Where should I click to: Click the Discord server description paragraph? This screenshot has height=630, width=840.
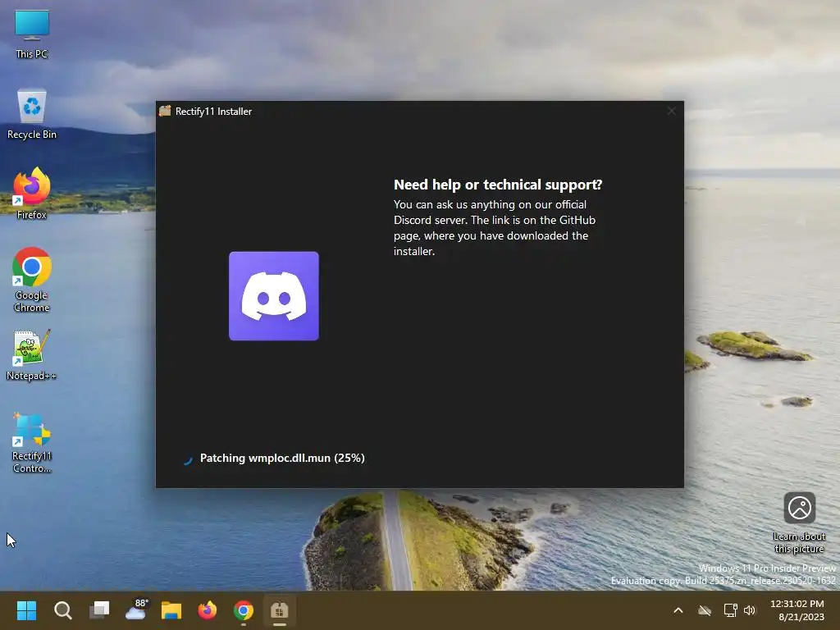coord(495,228)
